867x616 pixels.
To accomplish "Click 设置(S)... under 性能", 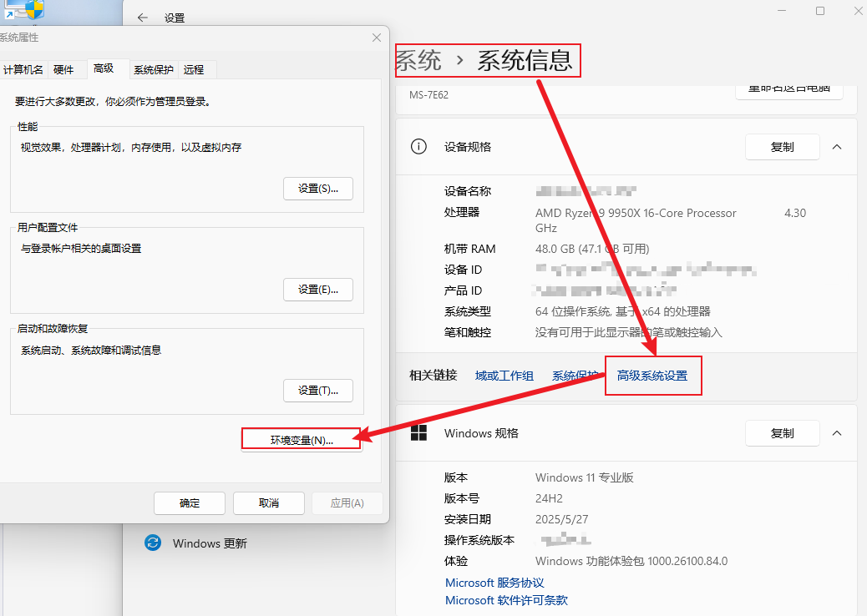I will 318,189.
